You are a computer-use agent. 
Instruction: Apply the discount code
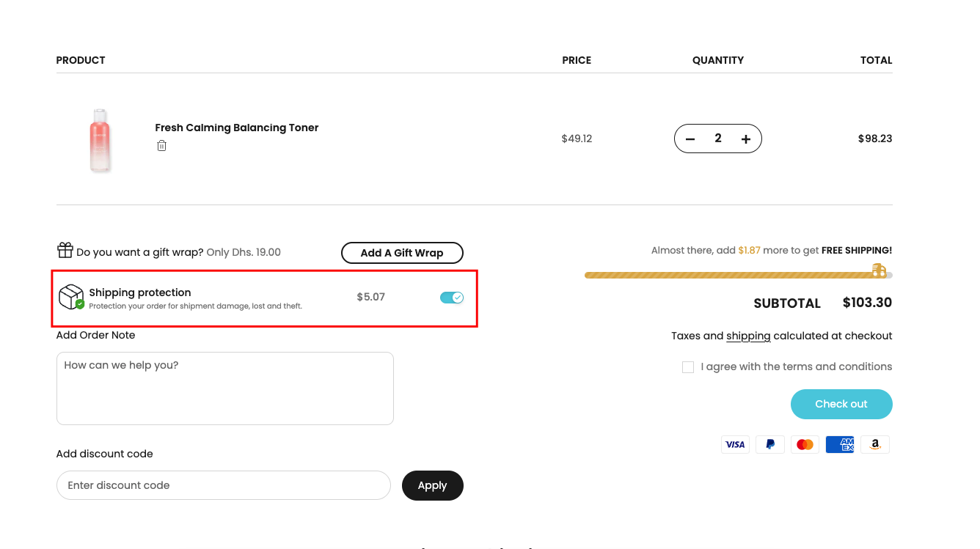(x=432, y=485)
